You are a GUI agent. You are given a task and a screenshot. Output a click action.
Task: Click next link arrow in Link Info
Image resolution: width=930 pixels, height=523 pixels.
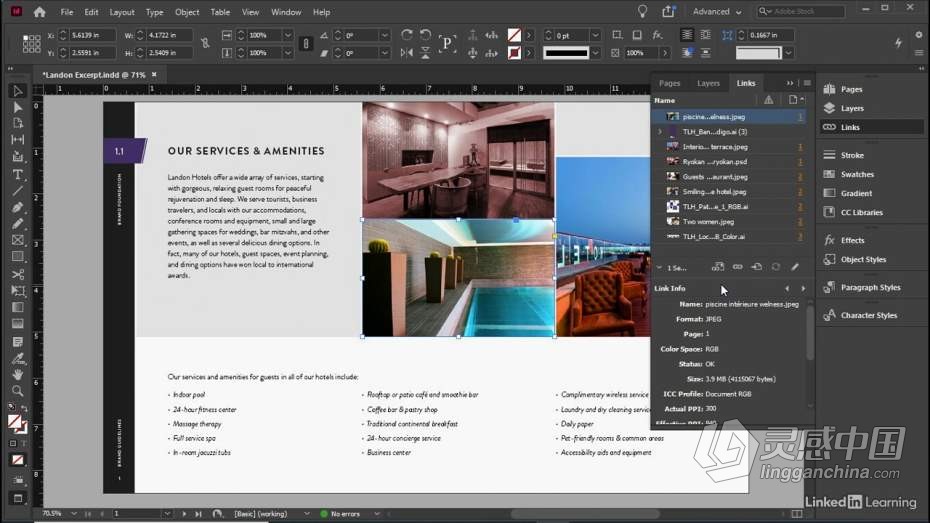804,288
